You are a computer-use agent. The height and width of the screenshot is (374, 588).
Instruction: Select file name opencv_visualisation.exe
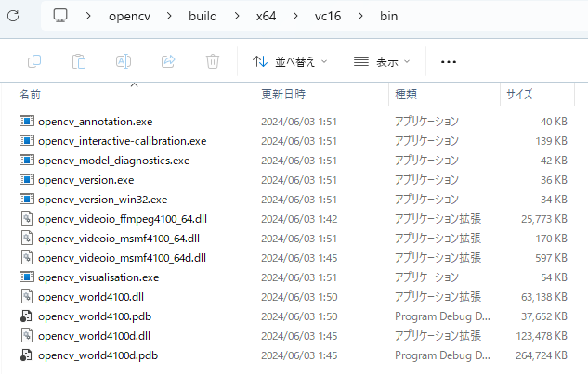98,277
